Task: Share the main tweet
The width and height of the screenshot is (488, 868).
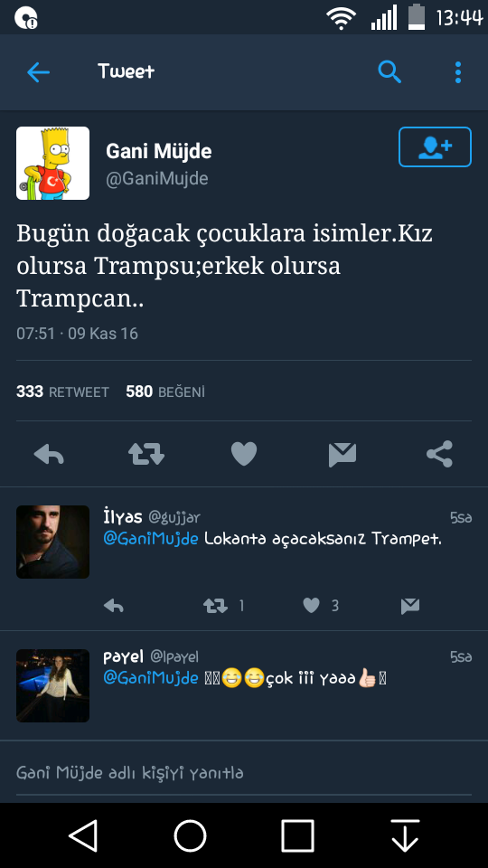Action: pos(440,454)
